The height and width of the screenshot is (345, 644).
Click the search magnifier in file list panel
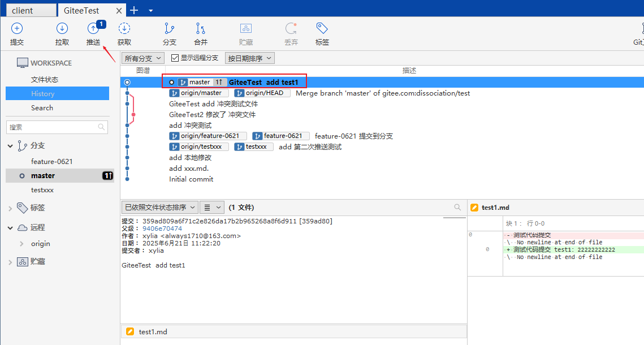pyautogui.click(x=458, y=208)
